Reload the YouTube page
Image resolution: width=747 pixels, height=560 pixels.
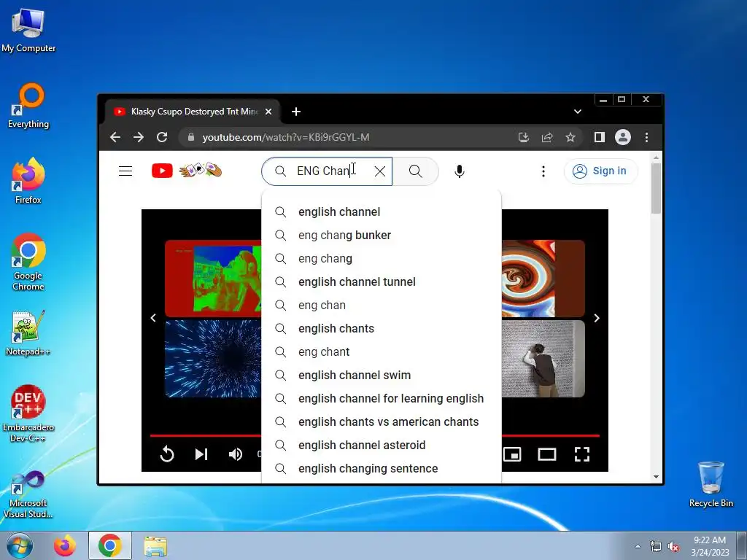[x=162, y=138]
